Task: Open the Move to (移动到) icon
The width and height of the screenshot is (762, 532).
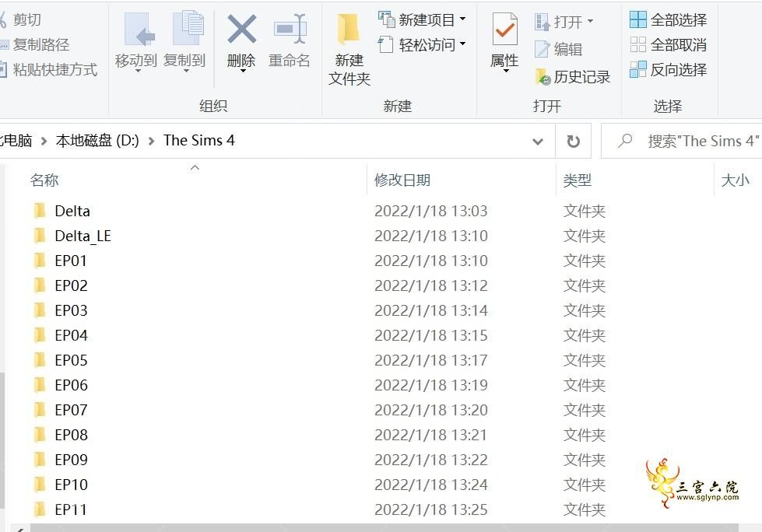Action: (x=139, y=29)
